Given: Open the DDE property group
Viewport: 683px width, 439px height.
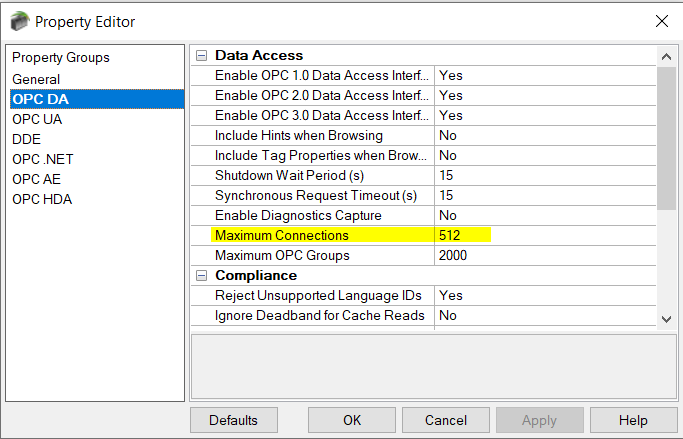Looking at the screenshot, I should click(x=27, y=139).
